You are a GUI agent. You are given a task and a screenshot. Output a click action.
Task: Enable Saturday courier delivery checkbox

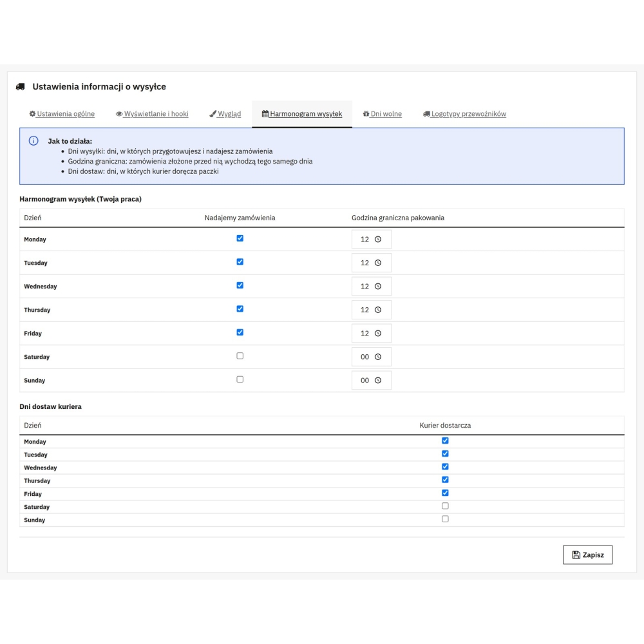445,506
